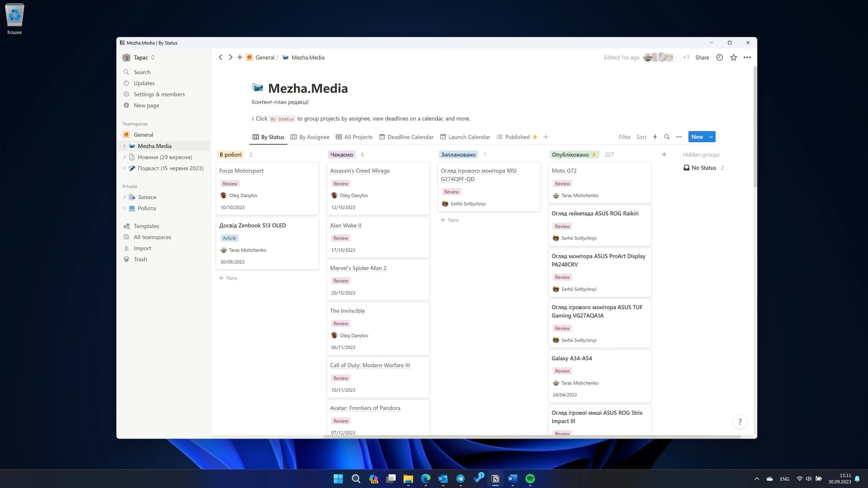The image size is (868, 488).
Task: Open database view options ellipsis
Action: click(x=679, y=137)
